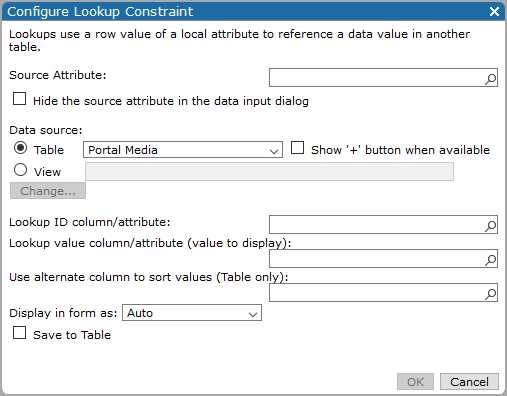Image resolution: width=507 pixels, height=396 pixels.
Task: Enable Hide the source attribute checkbox
Action: click(20, 99)
